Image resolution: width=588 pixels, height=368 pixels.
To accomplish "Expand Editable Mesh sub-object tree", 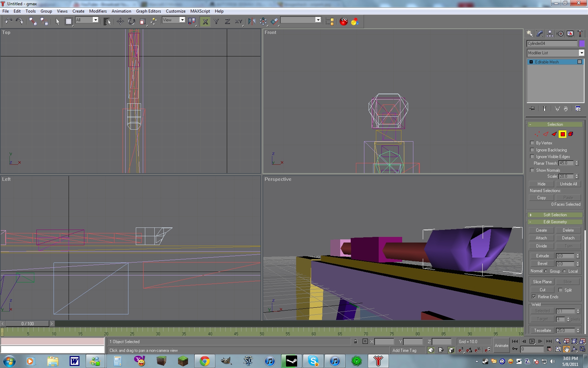I will 531,62.
